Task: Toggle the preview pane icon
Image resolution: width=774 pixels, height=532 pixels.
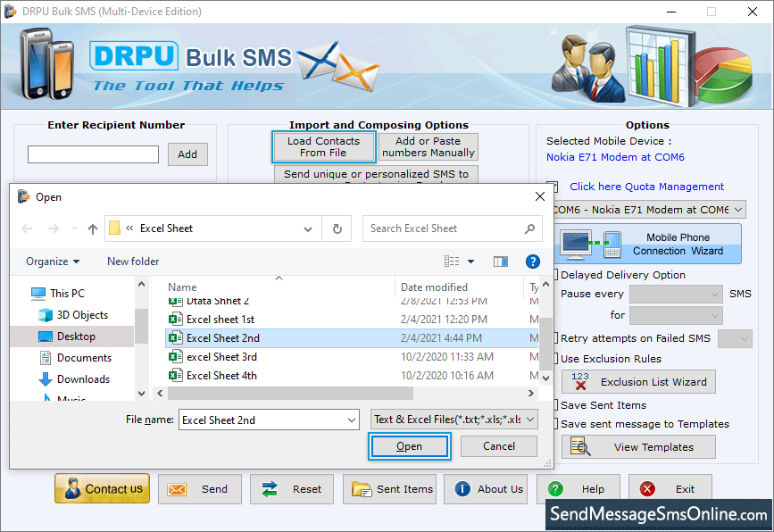Action: coord(501,261)
